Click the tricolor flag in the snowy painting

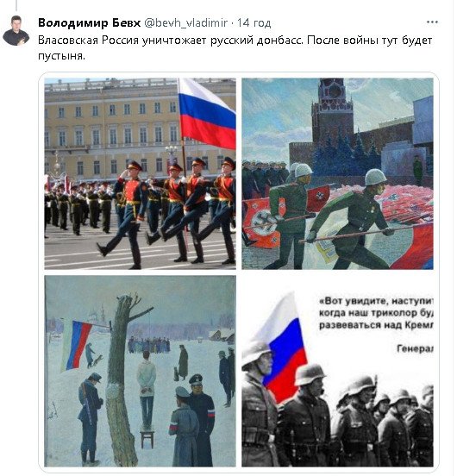(x=76, y=346)
